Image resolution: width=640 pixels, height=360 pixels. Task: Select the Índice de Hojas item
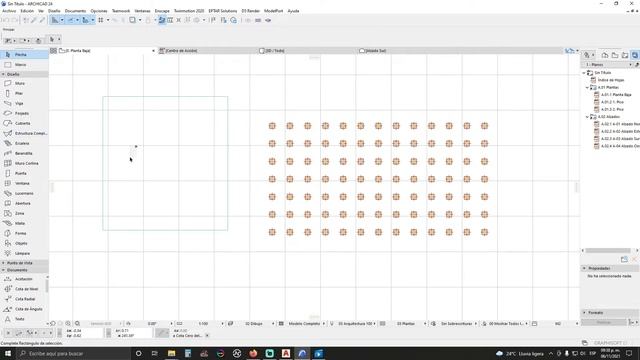(x=611, y=80)
